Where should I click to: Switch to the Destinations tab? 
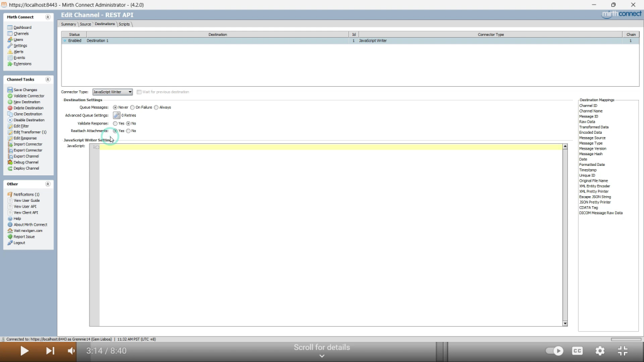point(105,25)
